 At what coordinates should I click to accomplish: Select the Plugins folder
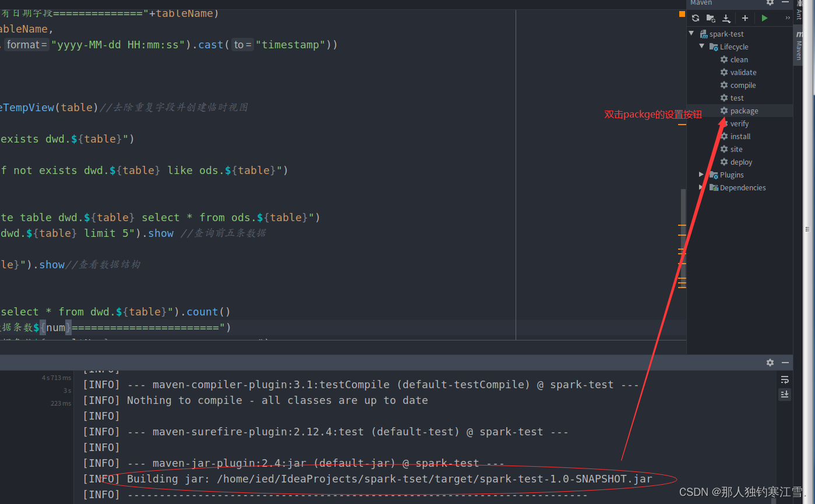(x=732, y=175)
